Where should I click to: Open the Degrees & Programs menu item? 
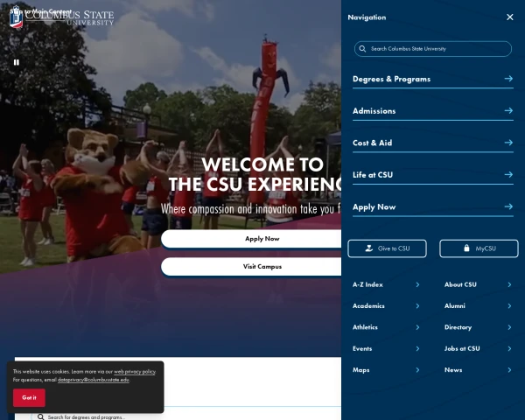pyautogui.click(x=391, y=79)
